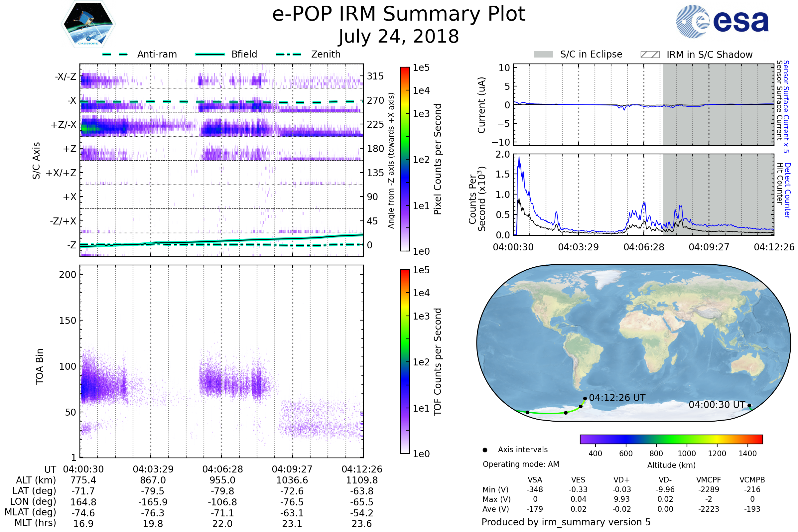
Task: Click the +Z/-X axis label
Action: (x=64, y=125)
